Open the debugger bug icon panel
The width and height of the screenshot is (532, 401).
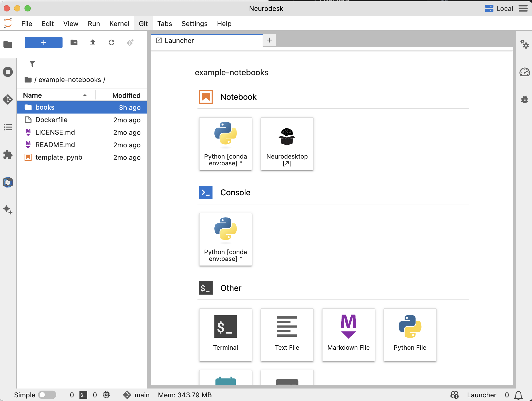pos(524,99)
